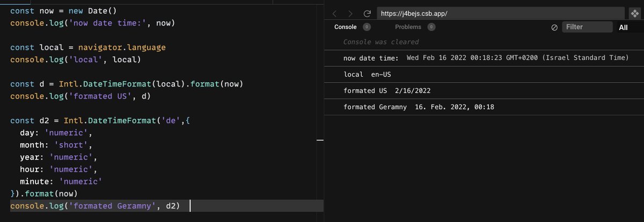644x222 pixels.
Task: Select the 'formated Geramny' console output row
Action: pyautogui.click(x=484, y=107)
